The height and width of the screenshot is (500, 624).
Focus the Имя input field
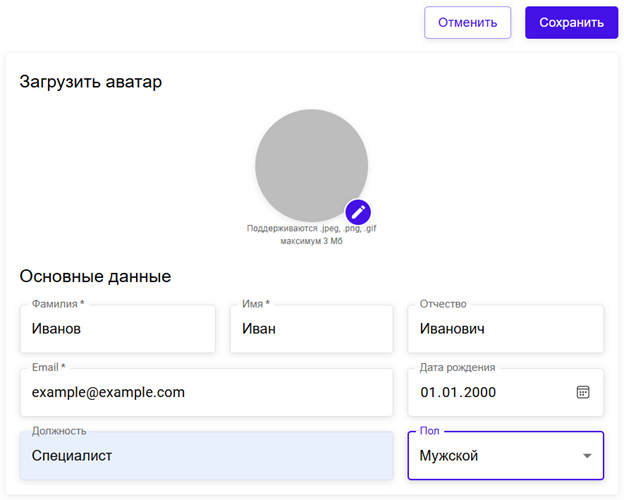click(312, 329)
